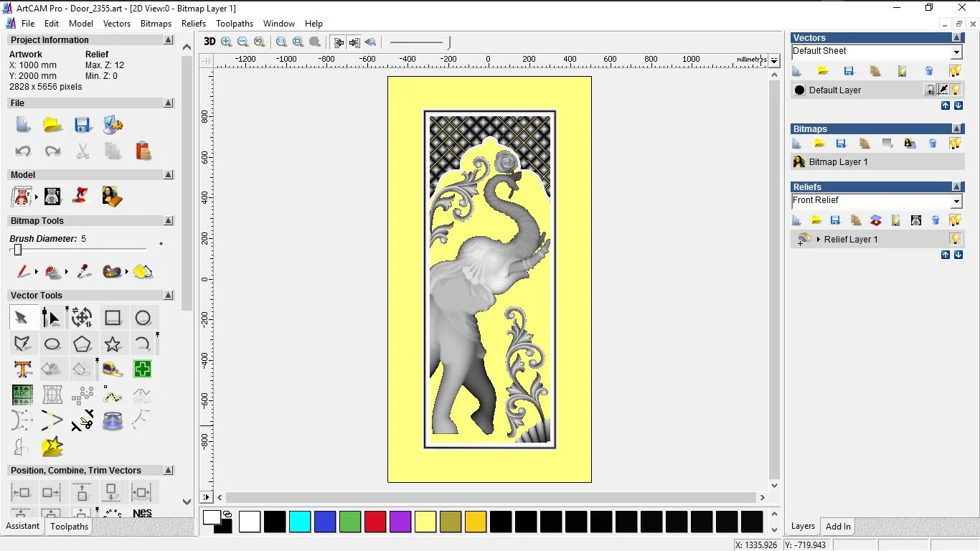
Task: Choose the Create Polygon tool
Action: point(83,344)
